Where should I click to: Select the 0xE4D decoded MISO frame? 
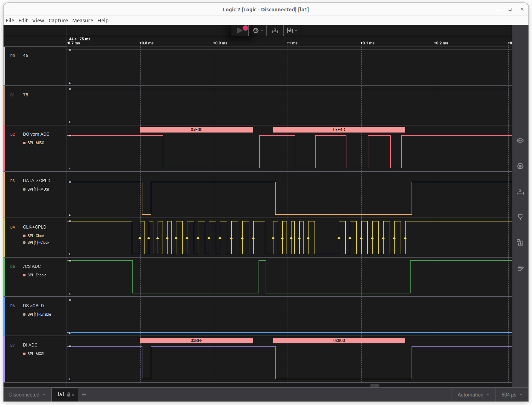point(339,130)
